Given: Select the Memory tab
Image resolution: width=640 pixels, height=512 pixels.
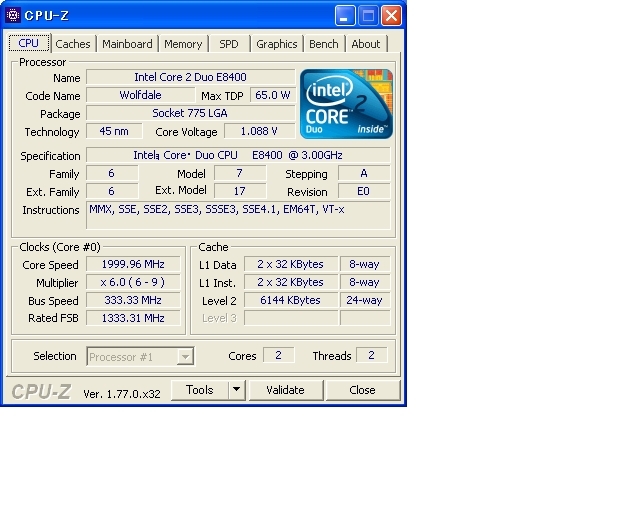Looking at the screenshot, I should [x=183, y=44].
